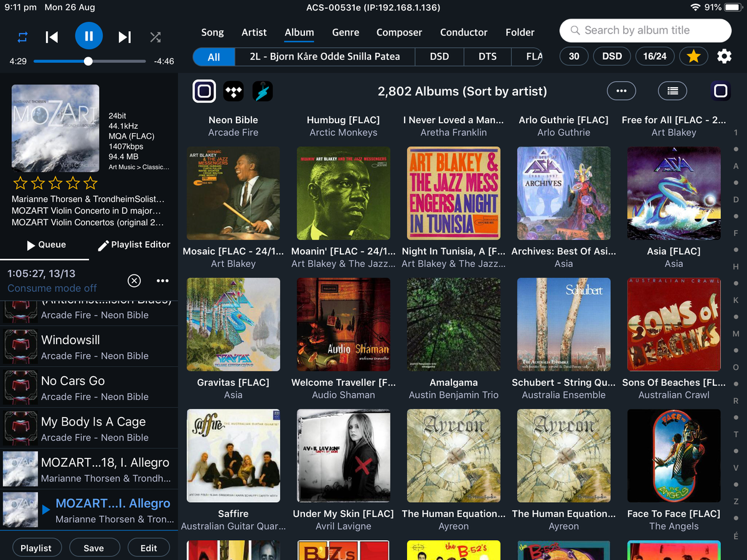Image resolution: width=747 pixels, height=560 pixels.
Task: Open the Playlist Editor
Action: [134, 245]
